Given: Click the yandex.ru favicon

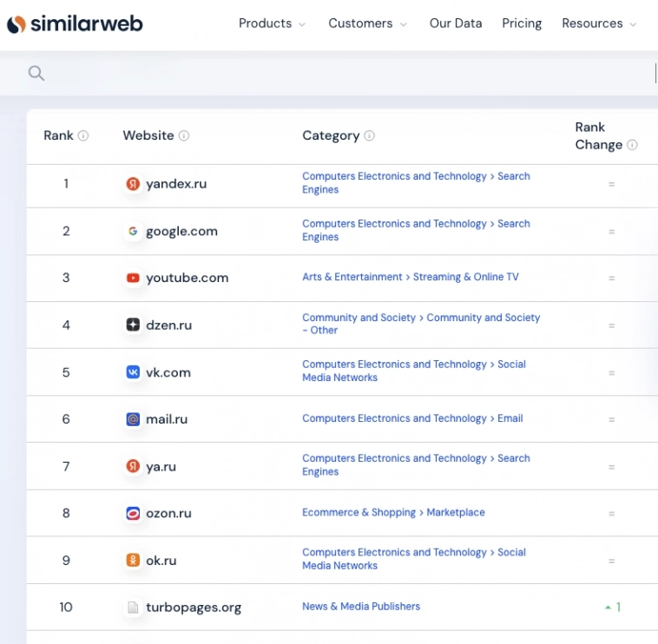Looking at the screenshot, I should (x=133, y=184).
